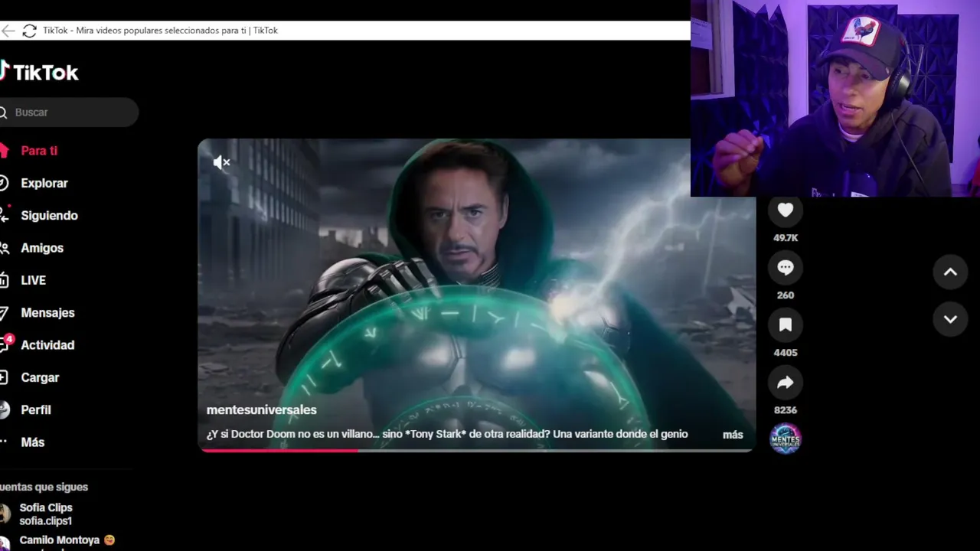980x551 pixels.
Task: Click the 260 comments count
Action: 786,295
